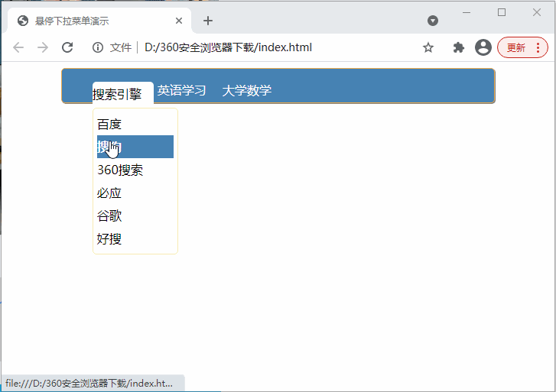
Task: Bookmark this page with the star icon
Action: [x=428, y=47]
